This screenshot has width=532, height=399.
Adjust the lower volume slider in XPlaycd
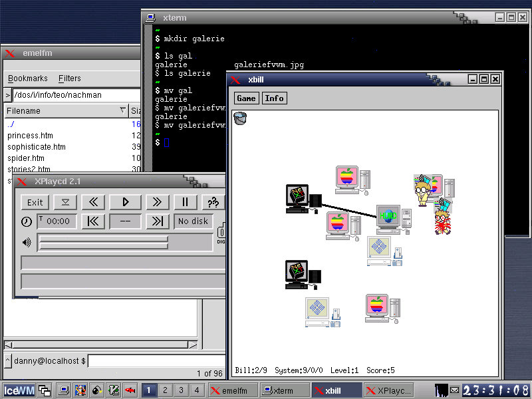104,246
